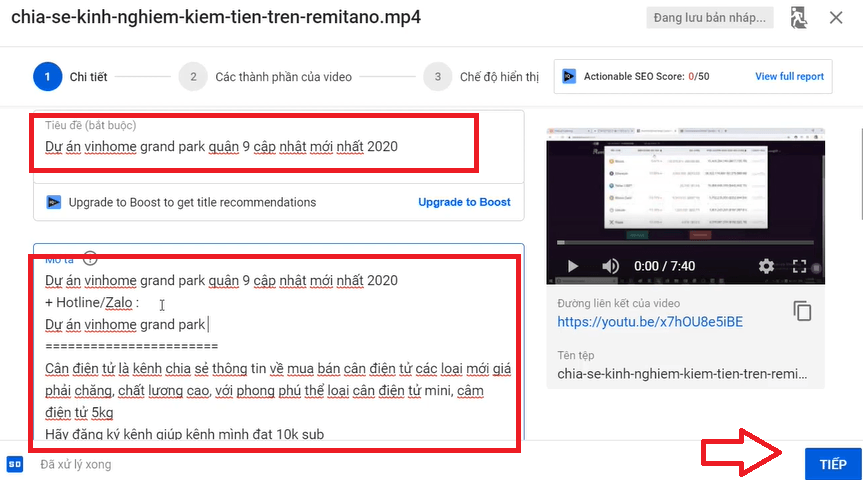The height and width of the screenshot is (480, 863).
Task: Click the Mô tả help question-mark icon
Action: pos(90,258)
